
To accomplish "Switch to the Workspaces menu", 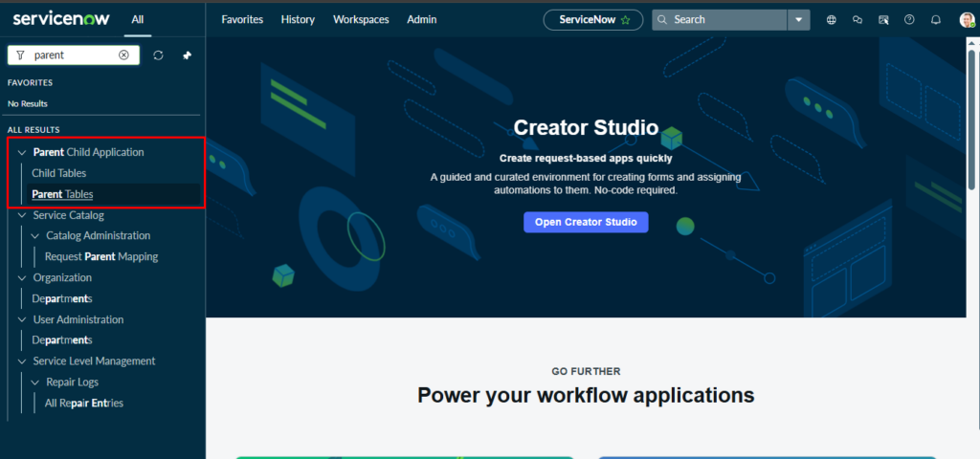I will pos(360,19).
